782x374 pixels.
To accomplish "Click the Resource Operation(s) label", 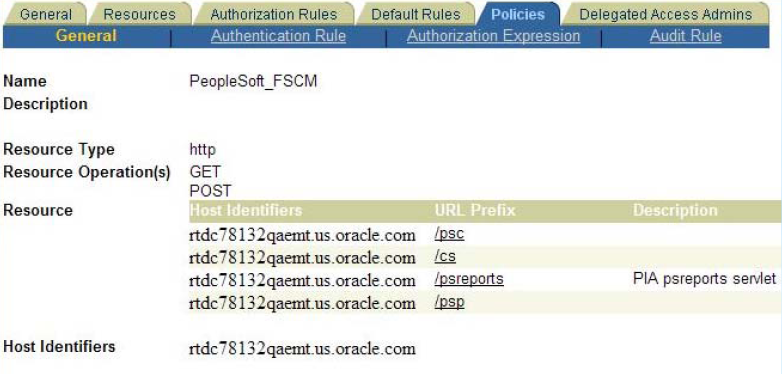I will pos(87,173).
